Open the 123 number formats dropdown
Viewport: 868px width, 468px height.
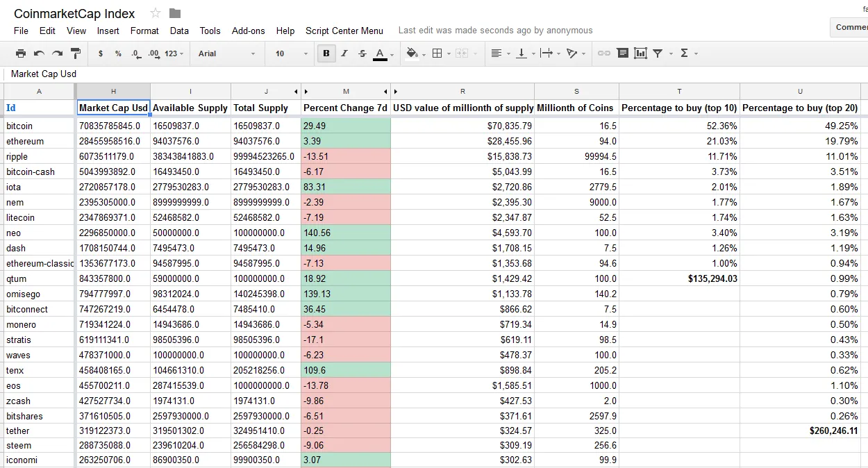174,53
